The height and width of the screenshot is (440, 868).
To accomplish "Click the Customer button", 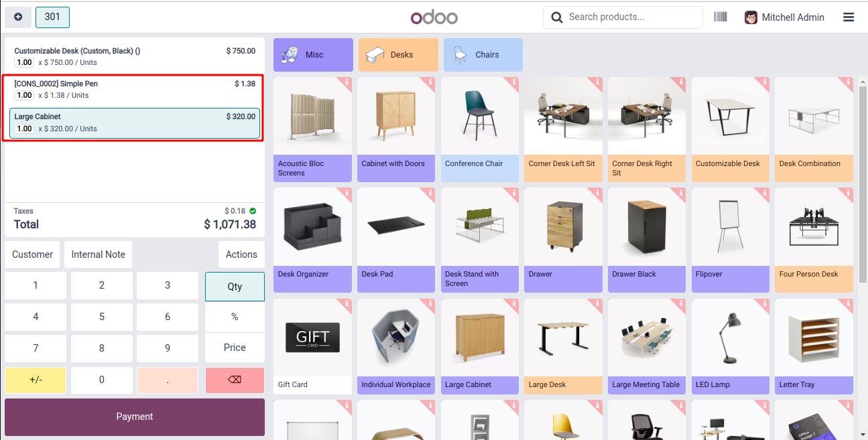I will point(32,254).
